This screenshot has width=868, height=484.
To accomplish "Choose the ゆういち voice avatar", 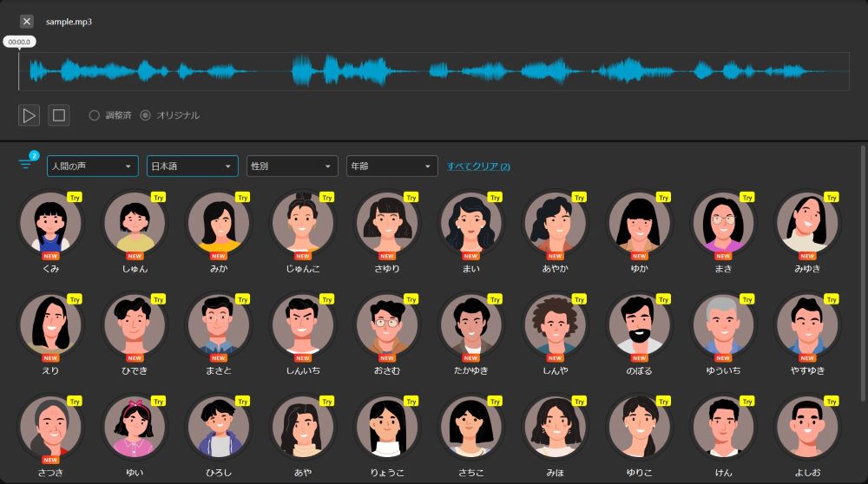I will 724,324.
